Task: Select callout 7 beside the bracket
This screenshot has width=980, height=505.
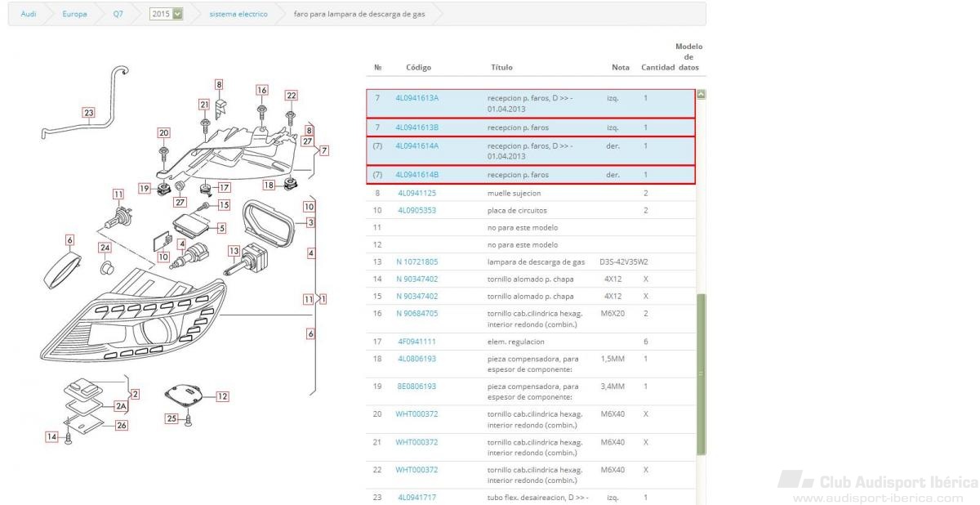Action: 325,150
